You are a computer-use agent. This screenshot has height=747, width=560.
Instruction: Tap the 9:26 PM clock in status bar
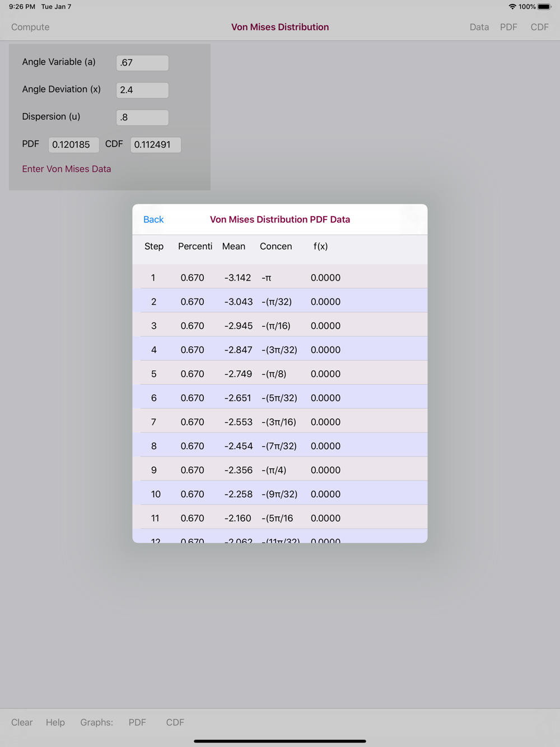click(x=22, y=7)
